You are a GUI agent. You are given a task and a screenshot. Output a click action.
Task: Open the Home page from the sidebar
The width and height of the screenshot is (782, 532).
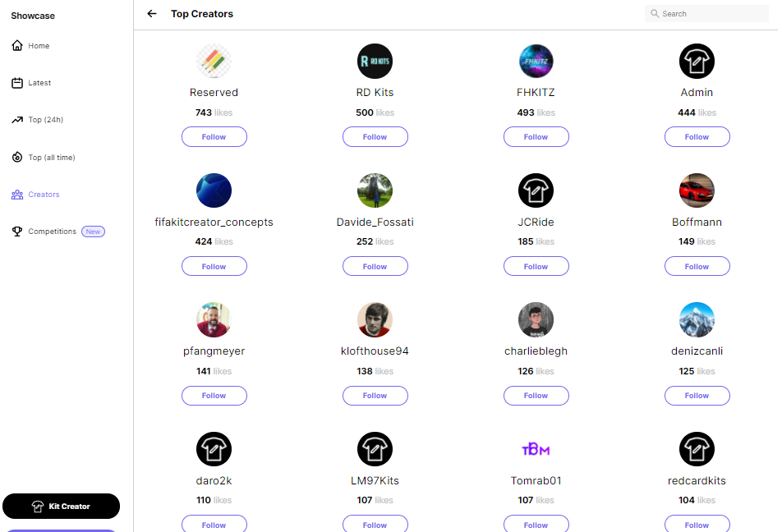[x=38, y=46]
